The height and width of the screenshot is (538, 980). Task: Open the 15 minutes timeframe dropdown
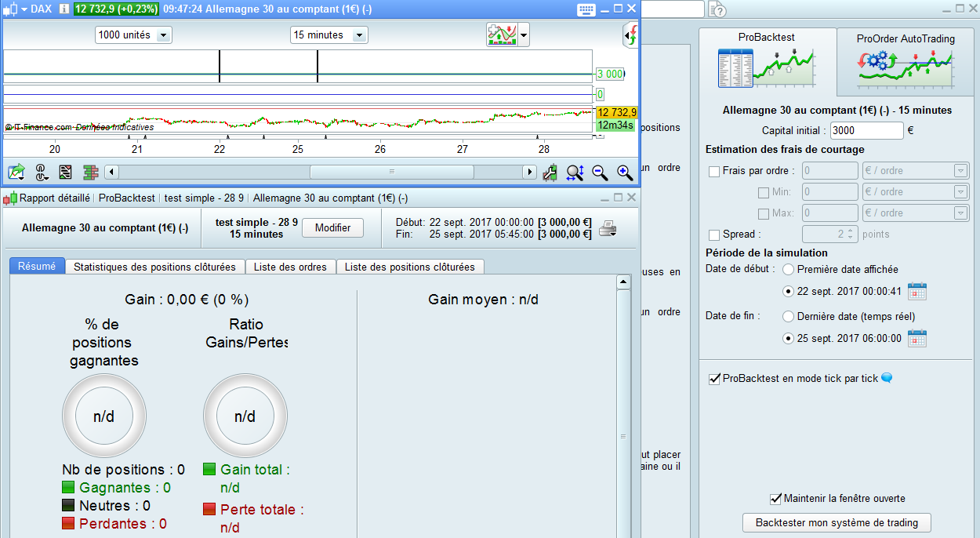328,35
